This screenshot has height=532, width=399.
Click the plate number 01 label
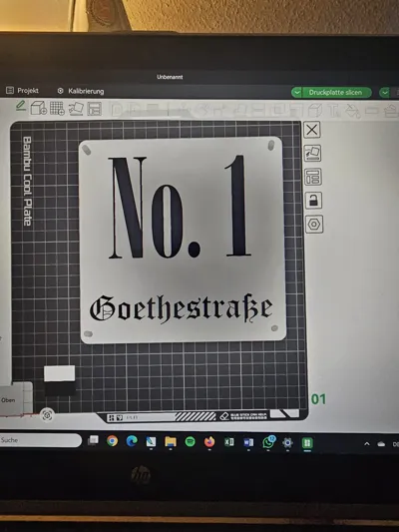[x=318, y=399]
